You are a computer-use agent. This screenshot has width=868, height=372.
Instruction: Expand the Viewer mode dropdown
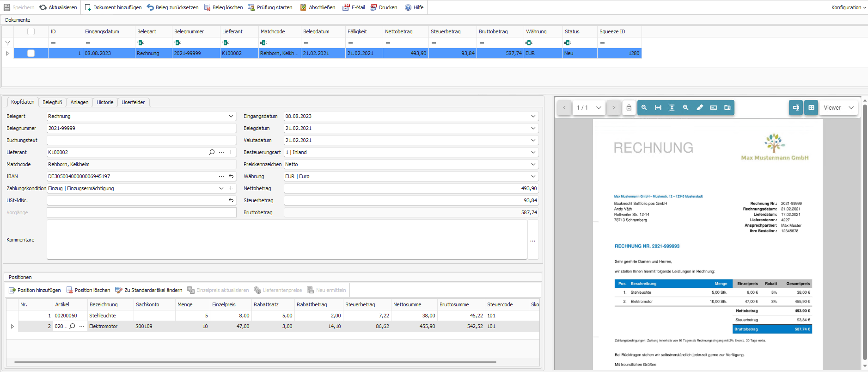click(851, 108)
